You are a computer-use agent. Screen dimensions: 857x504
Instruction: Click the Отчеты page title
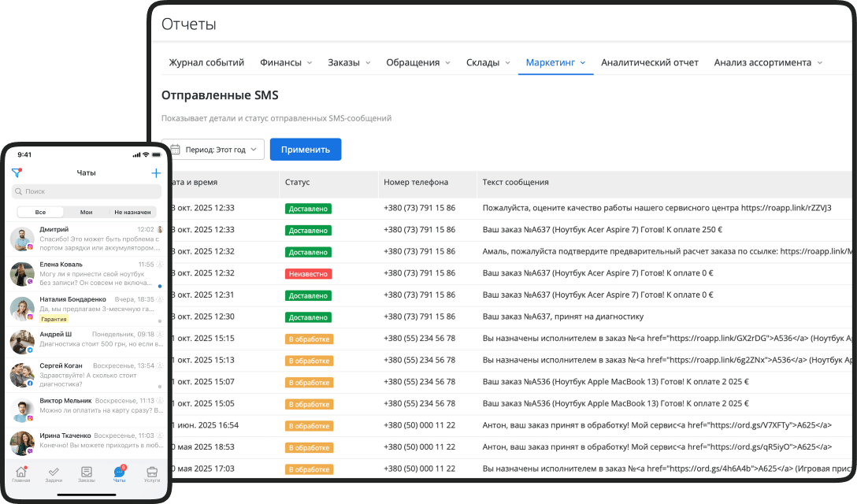[188, 24]
